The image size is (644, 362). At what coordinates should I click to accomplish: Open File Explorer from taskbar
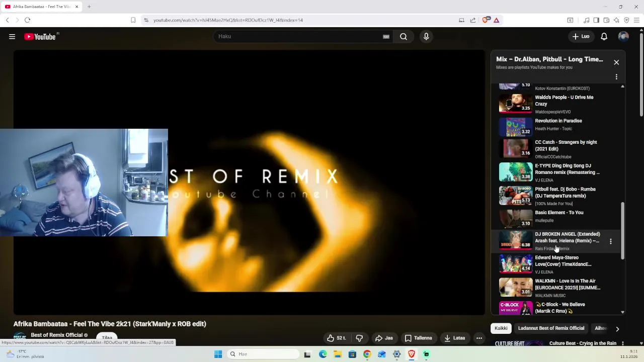click(338, 354)
